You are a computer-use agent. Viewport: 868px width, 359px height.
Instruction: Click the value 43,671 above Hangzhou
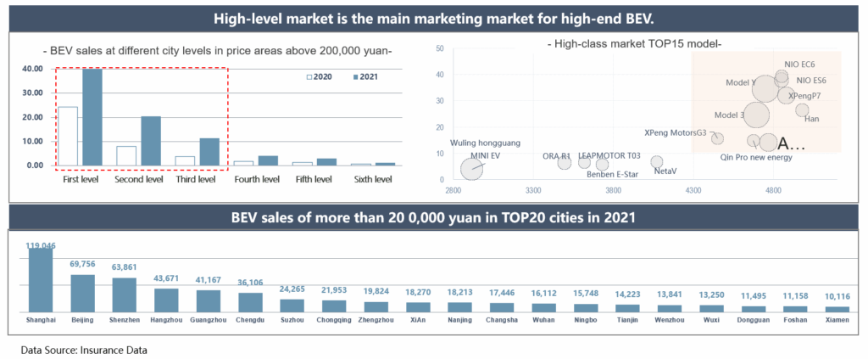pyautogui.click(x=167, y=278)
